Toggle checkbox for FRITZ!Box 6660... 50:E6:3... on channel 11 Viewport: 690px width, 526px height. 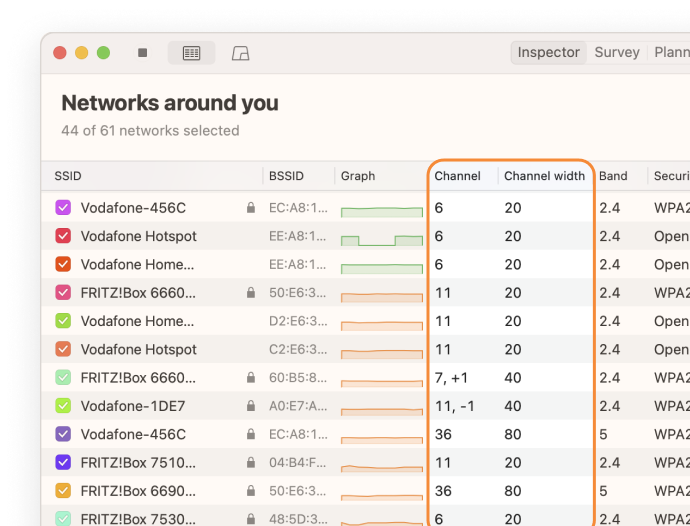(x=63, y=292)
